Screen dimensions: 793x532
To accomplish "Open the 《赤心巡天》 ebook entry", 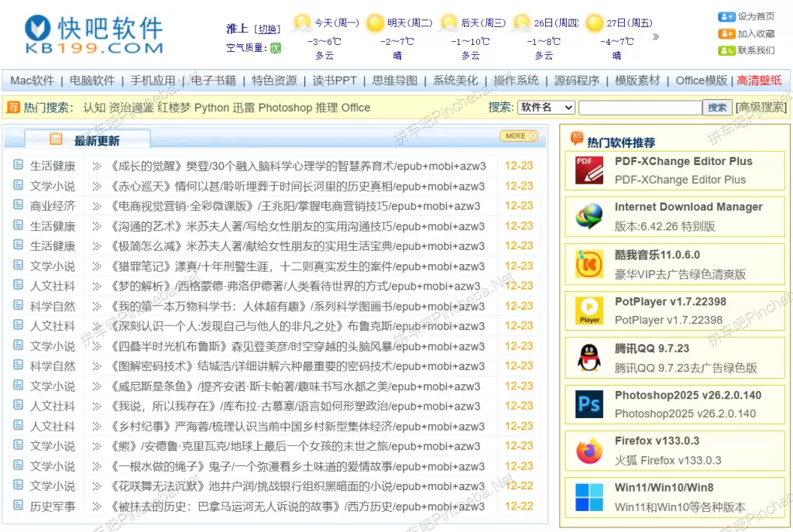I will 297,186.
